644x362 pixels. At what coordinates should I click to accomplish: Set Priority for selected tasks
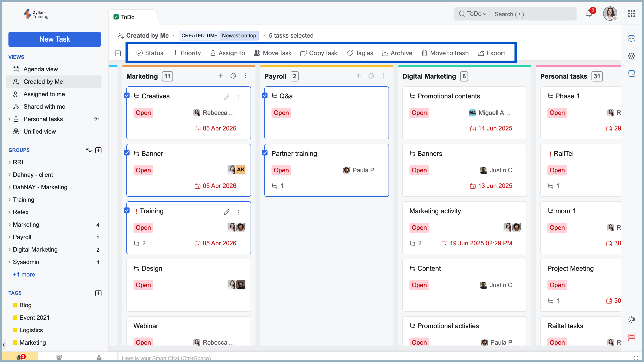point(187,53)
